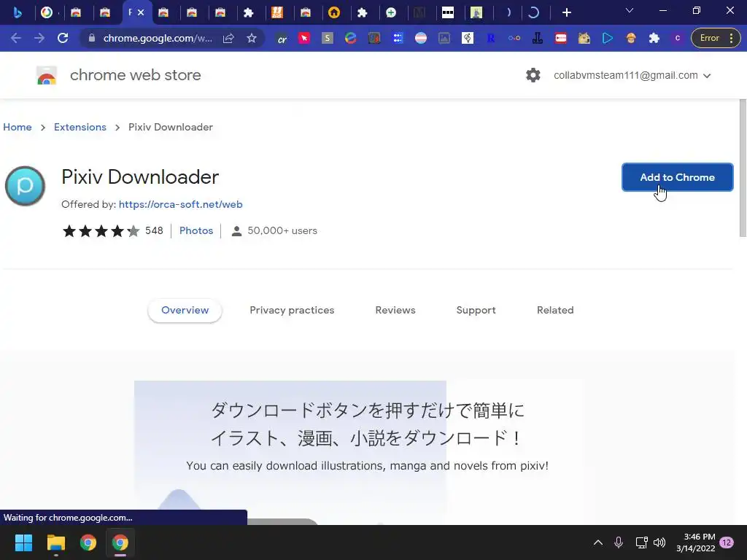Open the pink-and-blue striped circle extension
This screenshot has width=747, height=560.
[421, 38]
